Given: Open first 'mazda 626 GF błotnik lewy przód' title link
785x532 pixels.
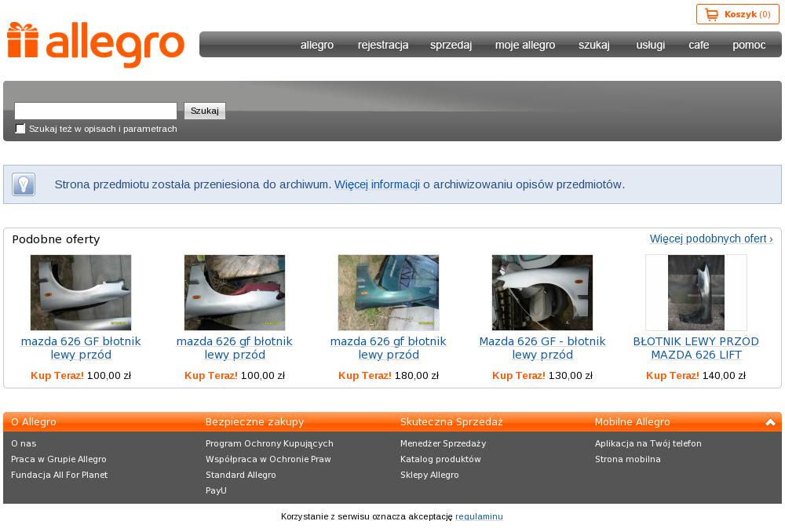Looking at the screenshot, I should pos(81,348).
